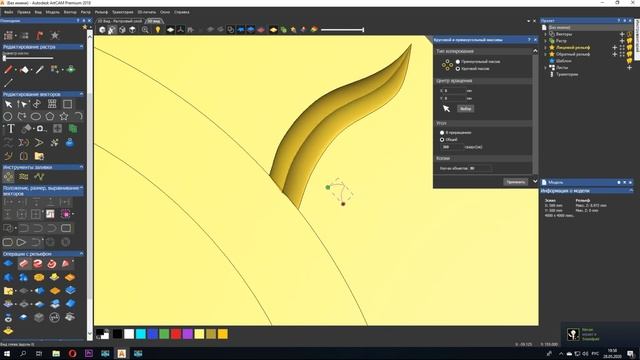This screenshot has width=640, height=360.
Task: Switch to the 3D view tab
Action: [154, 21]
